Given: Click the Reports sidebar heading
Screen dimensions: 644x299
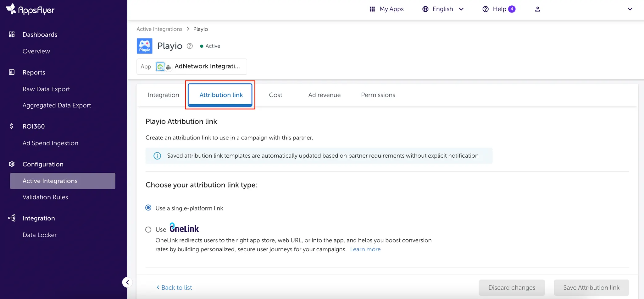Looking at the screenshot, I should tap(34, 72).
